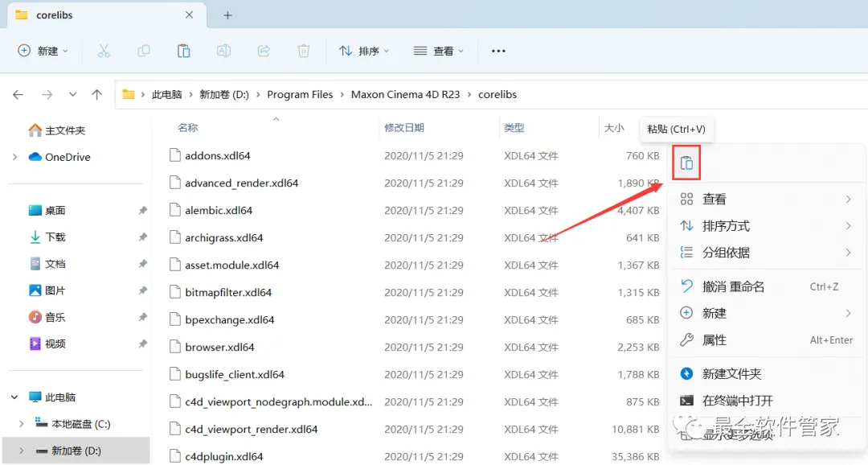Image resolution: width=868 pixels, height=465 pixels.
Task: Expand 新加卷 (D:) tree node
Action: [22, 451]
